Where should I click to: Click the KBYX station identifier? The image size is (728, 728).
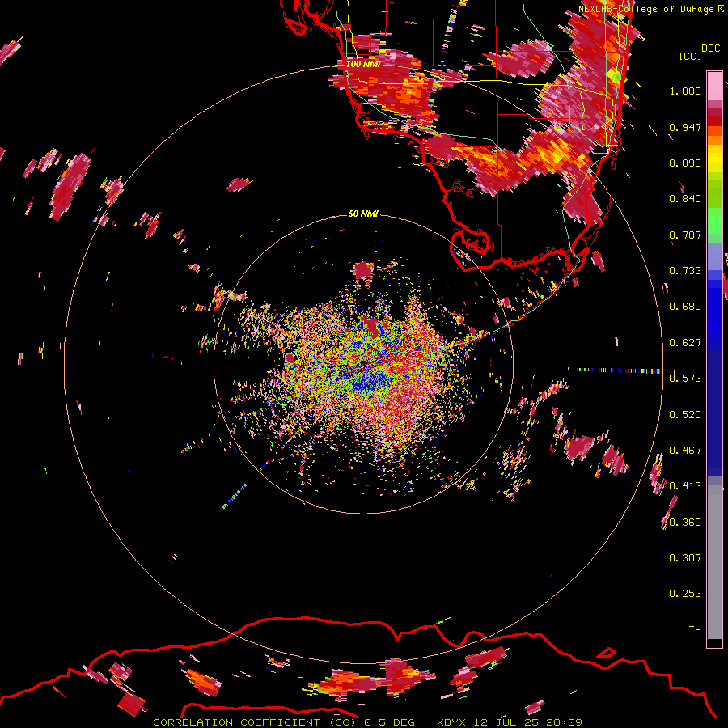(x=451, y=722)
